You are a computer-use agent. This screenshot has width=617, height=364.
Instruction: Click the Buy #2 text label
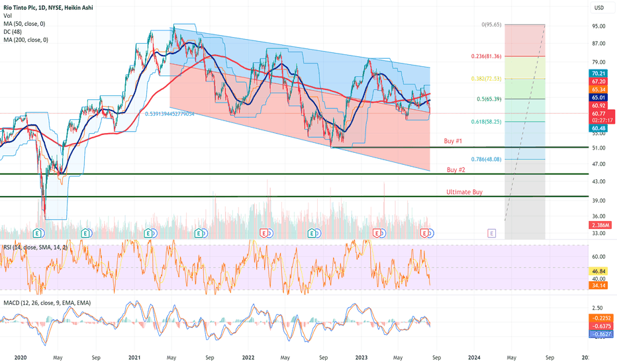point(456,169)
